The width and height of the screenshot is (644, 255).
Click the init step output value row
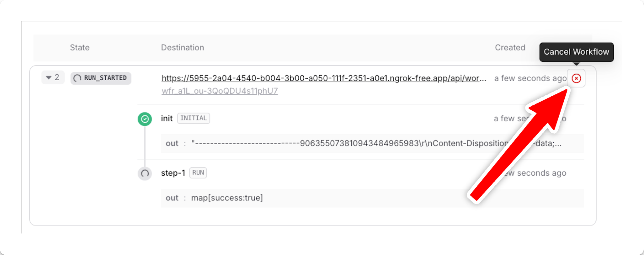pos(372,143)
